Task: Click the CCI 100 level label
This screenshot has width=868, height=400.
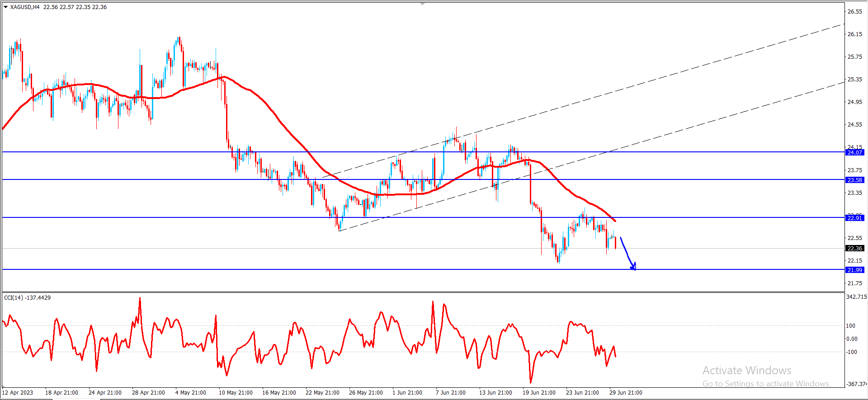Action: (x=850, y=325)
